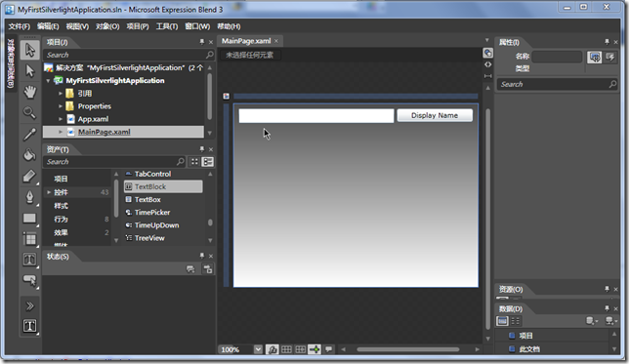
Task: Open the 对象(O) menu
Action: point(107,26)
